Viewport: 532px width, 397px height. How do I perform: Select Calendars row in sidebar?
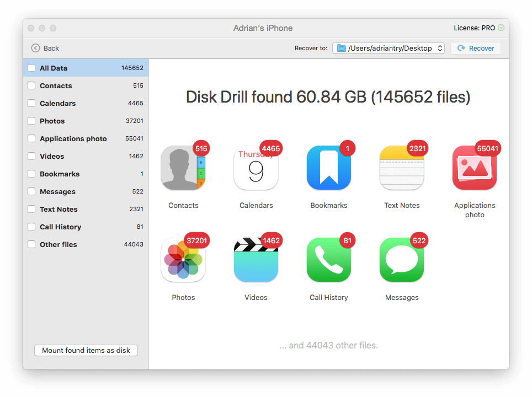tap(86, 103)
